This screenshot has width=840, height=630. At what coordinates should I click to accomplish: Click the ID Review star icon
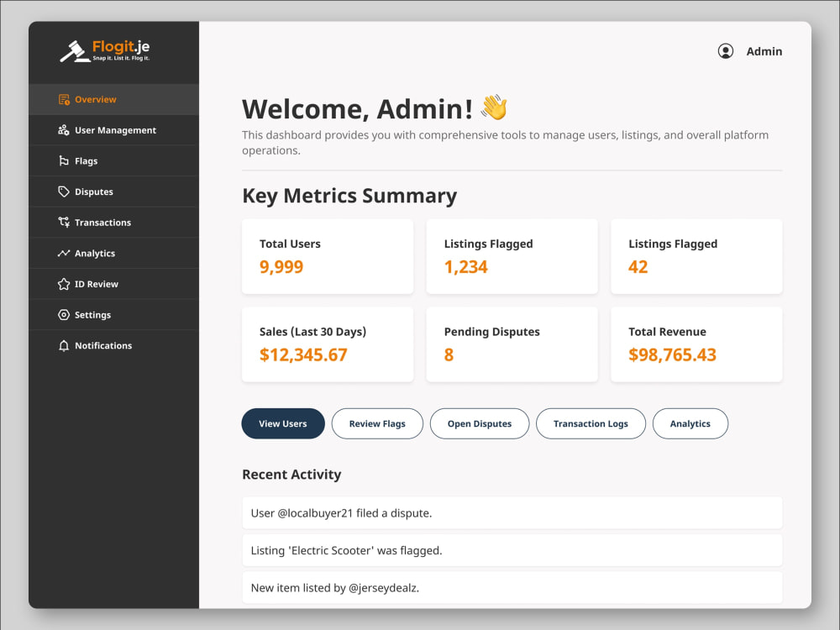click(64, 284)
